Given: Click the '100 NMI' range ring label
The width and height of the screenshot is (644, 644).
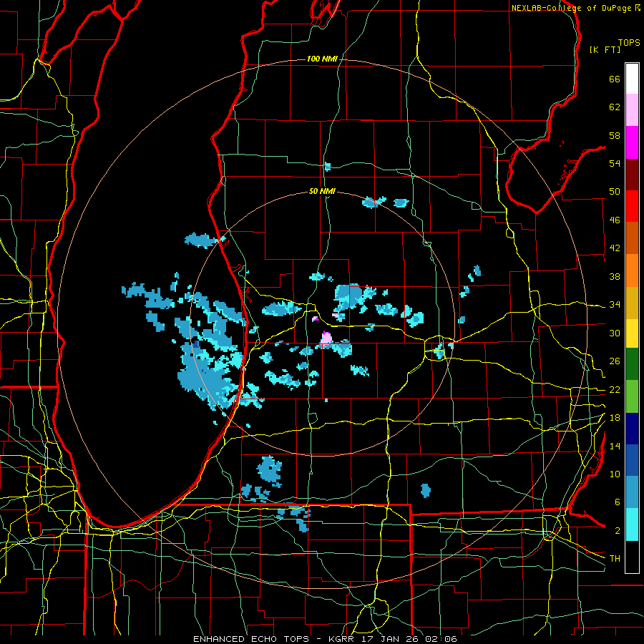Looking at the screenshot, I should point(322,59).
